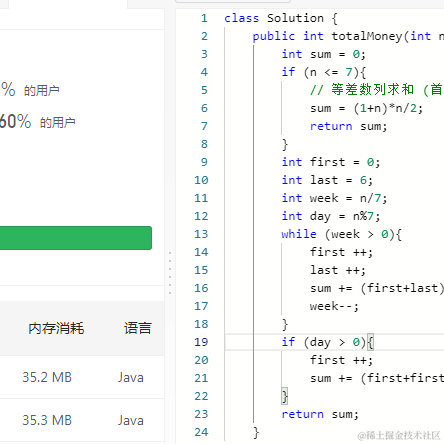This screenshot has width=444, height=444.
Task: Click the 语言 column header
Action: coord(138,328)
